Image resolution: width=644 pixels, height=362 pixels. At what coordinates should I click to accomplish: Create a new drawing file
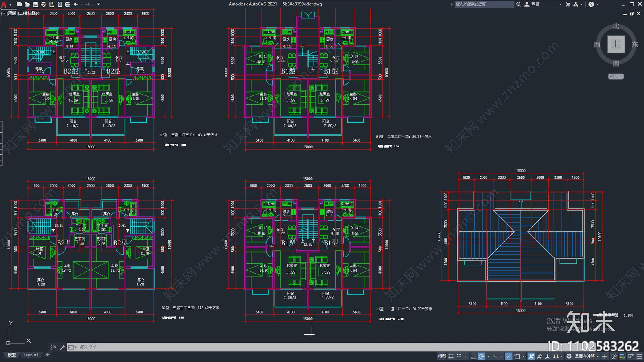click(x=19, y=4)
